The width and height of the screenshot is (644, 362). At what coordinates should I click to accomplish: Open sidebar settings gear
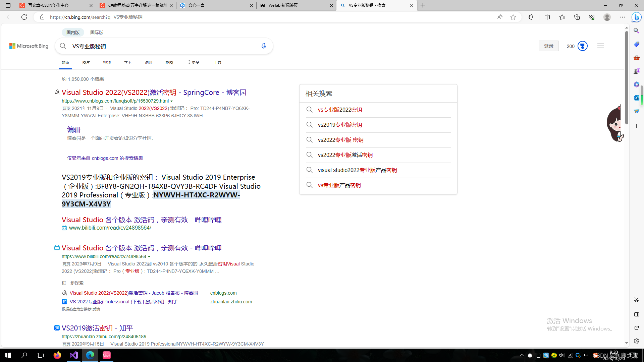pos(636,341)
